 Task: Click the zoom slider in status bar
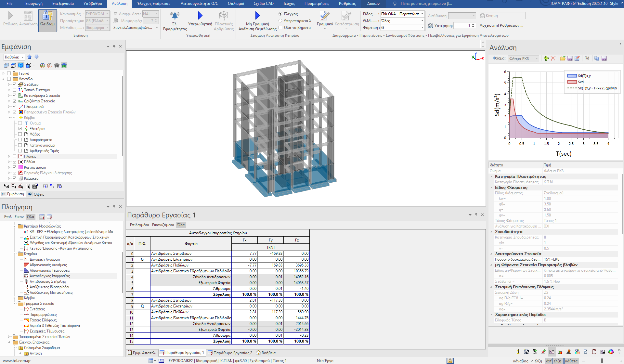602,361
